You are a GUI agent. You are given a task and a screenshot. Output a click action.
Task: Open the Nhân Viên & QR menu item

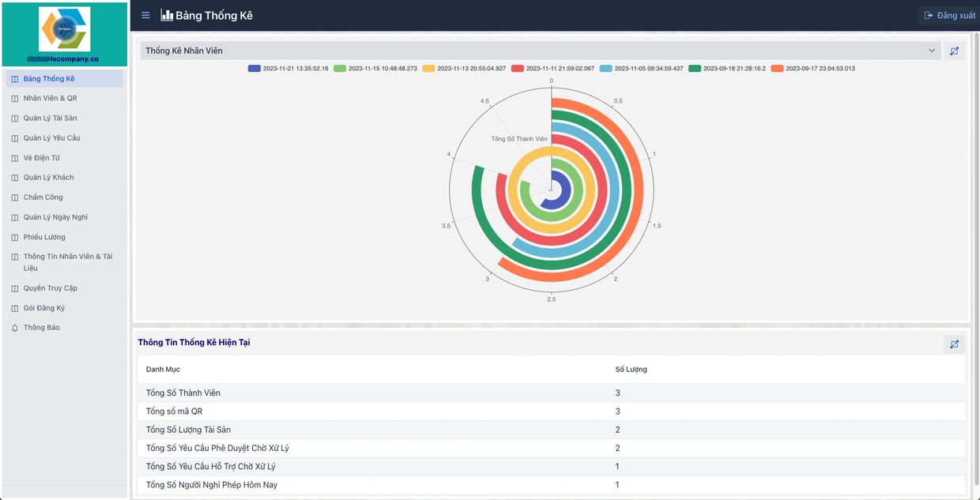[x=50, y=99]
